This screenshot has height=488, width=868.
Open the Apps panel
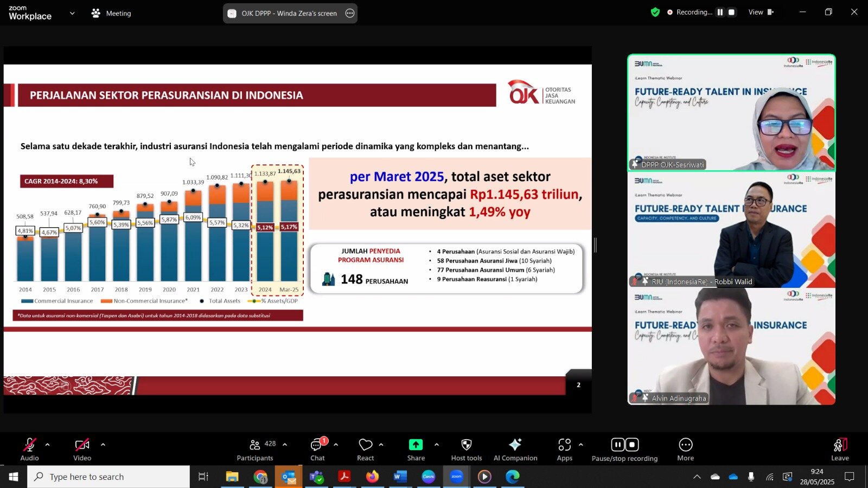565,450
